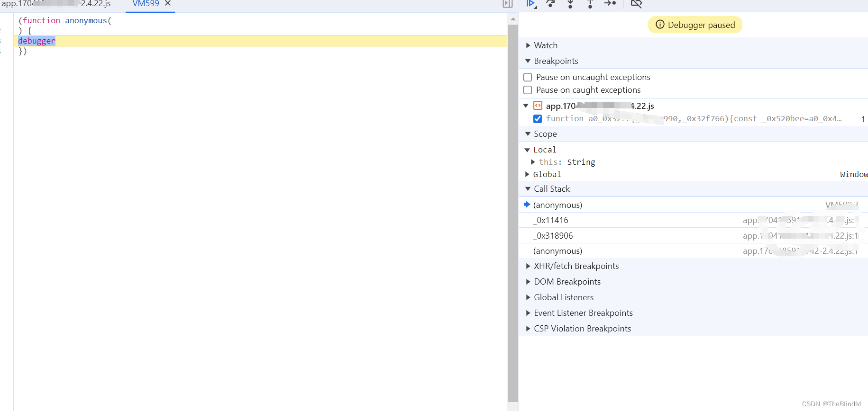Step over the next function call

[551, 4]
